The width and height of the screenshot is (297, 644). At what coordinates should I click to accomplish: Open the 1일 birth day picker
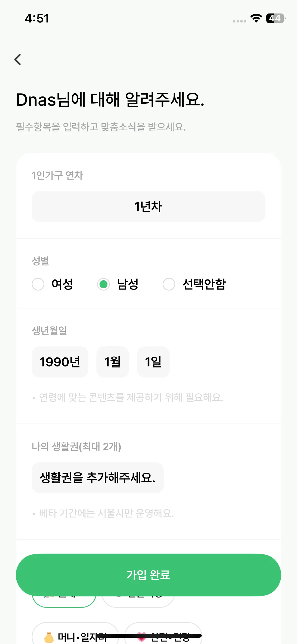(153, 362)
